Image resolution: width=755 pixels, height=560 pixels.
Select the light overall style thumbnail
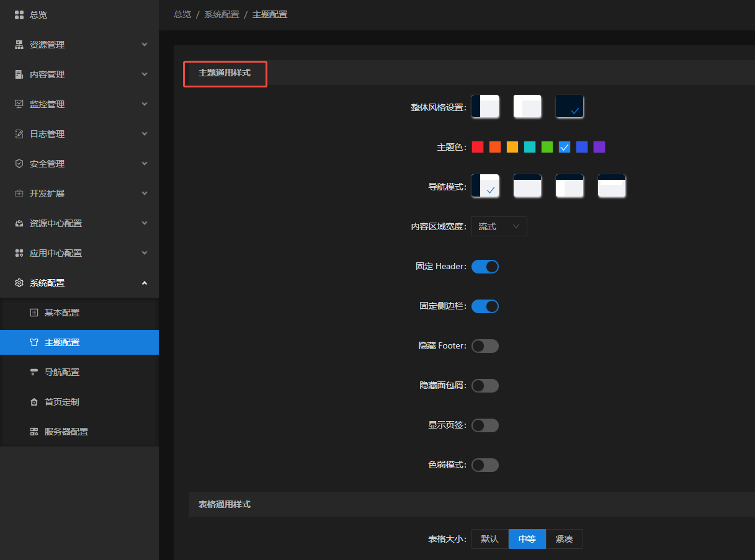coord(527,107)
